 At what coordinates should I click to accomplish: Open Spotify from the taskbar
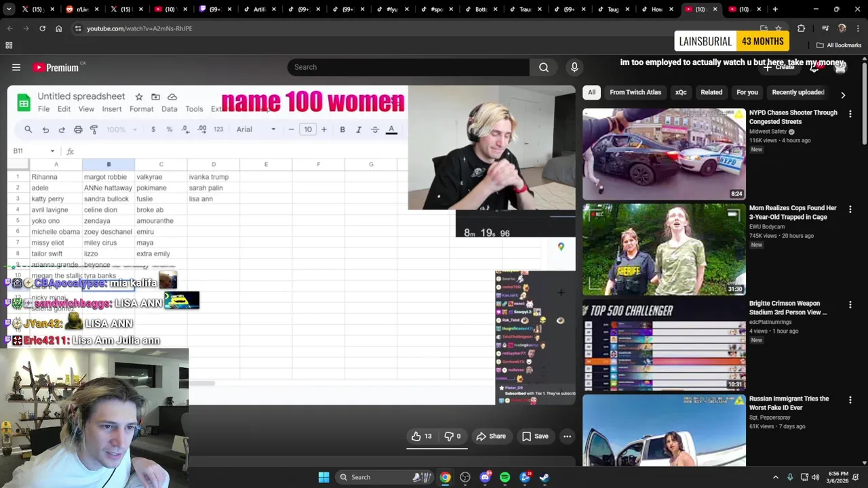tap(505, 477)
